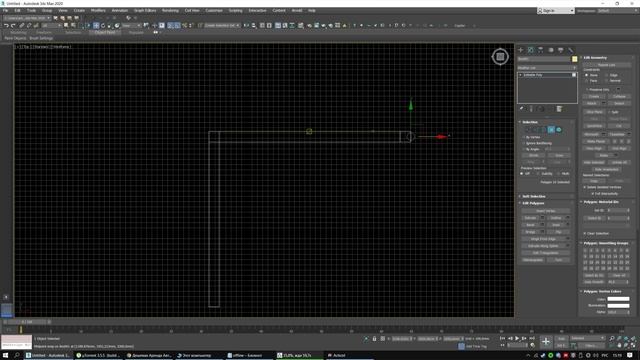Click the large Set Keys plus button
Screen dimensions: 640x360
pos(546,341)
